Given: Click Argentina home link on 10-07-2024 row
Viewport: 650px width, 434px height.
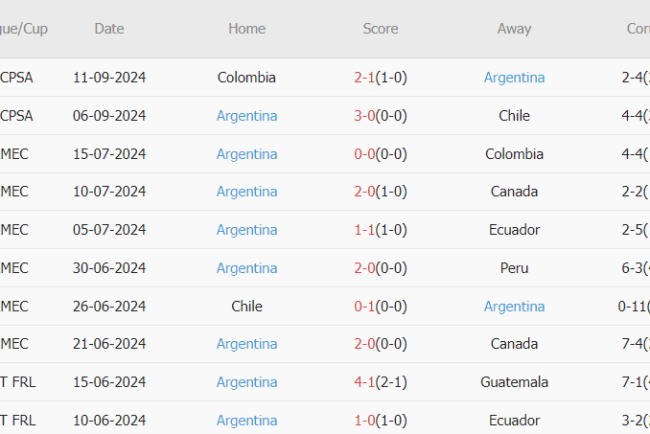Looking at the screenshot, I should [246, 191].
